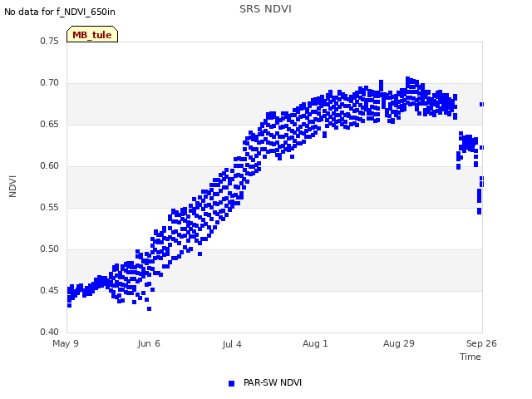
Task: Click the NDVI y-axis title
Action: (x=12, y=186)
